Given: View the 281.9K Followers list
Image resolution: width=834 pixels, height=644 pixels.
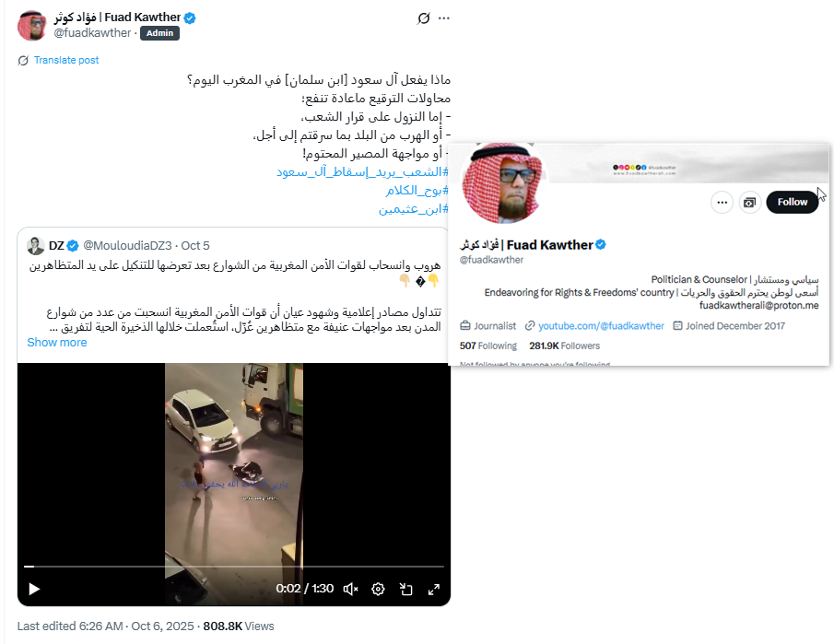Looking at the screenshot, I should click(x=564, y=345).
